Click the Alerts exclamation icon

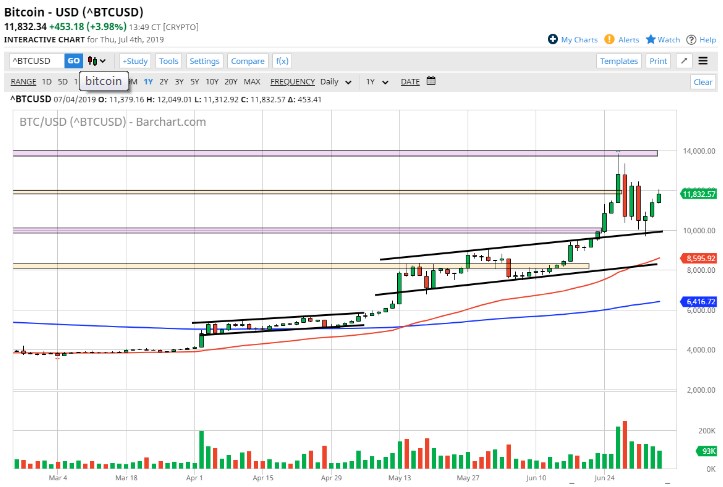tap(609, 39)
